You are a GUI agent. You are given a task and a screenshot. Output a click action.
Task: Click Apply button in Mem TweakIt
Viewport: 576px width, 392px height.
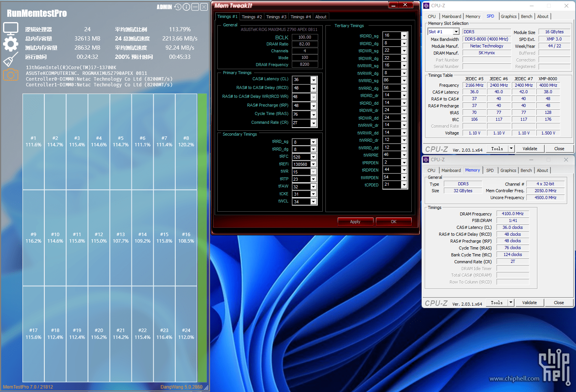tap(355, 222)
